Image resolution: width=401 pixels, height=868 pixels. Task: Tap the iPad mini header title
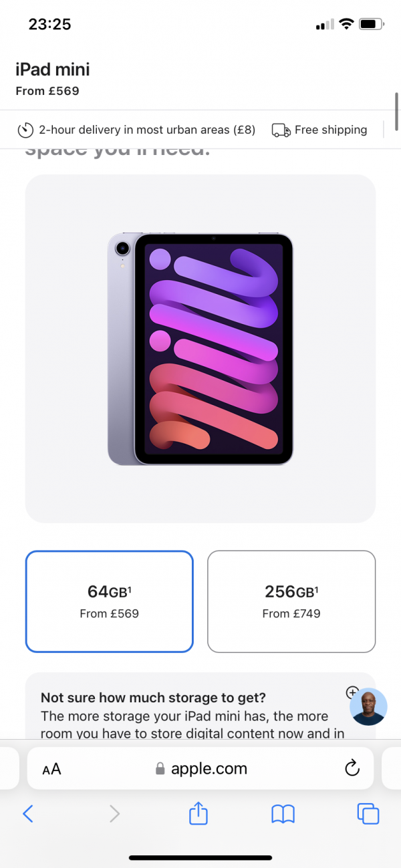coord(52,69)
